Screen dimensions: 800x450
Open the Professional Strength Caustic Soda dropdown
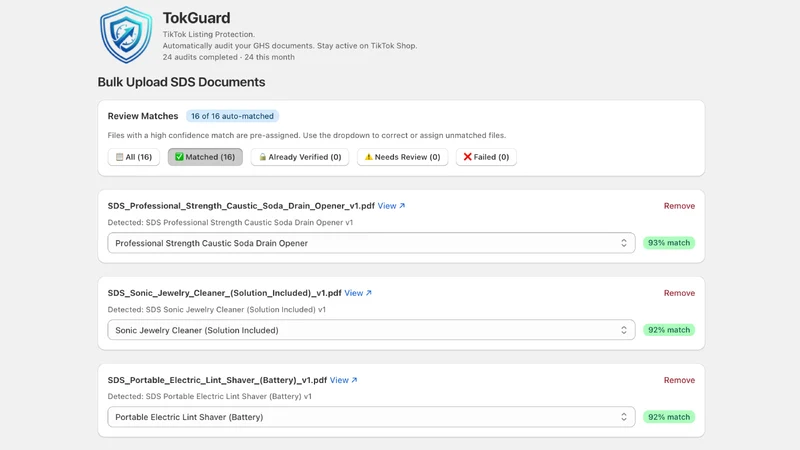(x=371, y=243)
